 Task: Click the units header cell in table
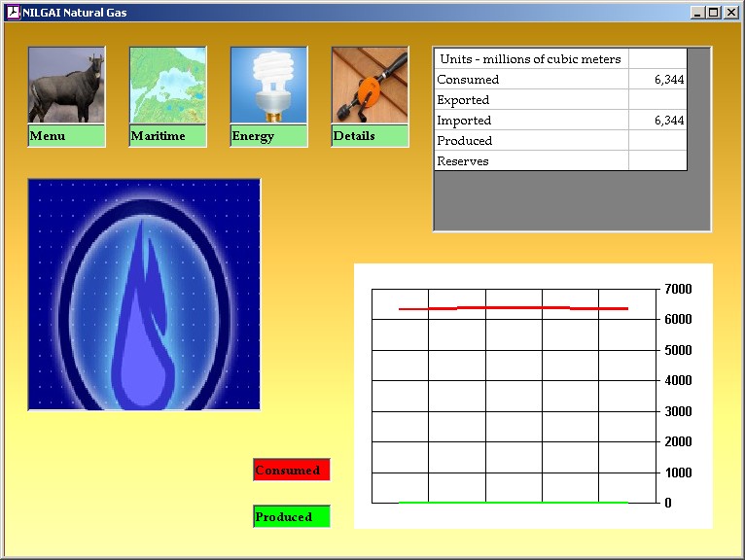click(x=531, y=59)
